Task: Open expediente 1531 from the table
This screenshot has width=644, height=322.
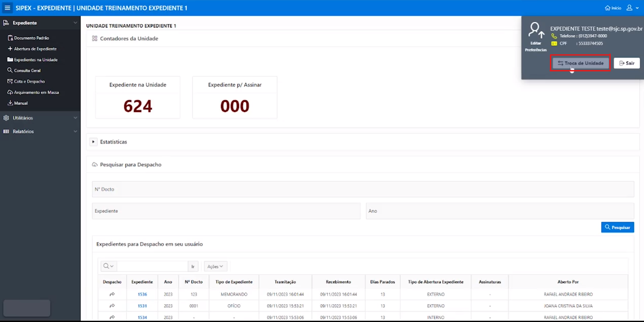Action: tap(142, 306)
